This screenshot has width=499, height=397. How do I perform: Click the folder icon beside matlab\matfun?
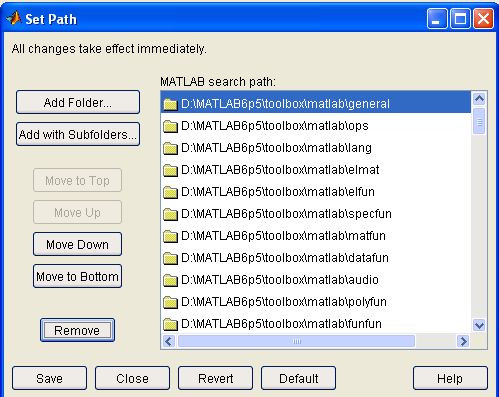click(x=170, y=236)
